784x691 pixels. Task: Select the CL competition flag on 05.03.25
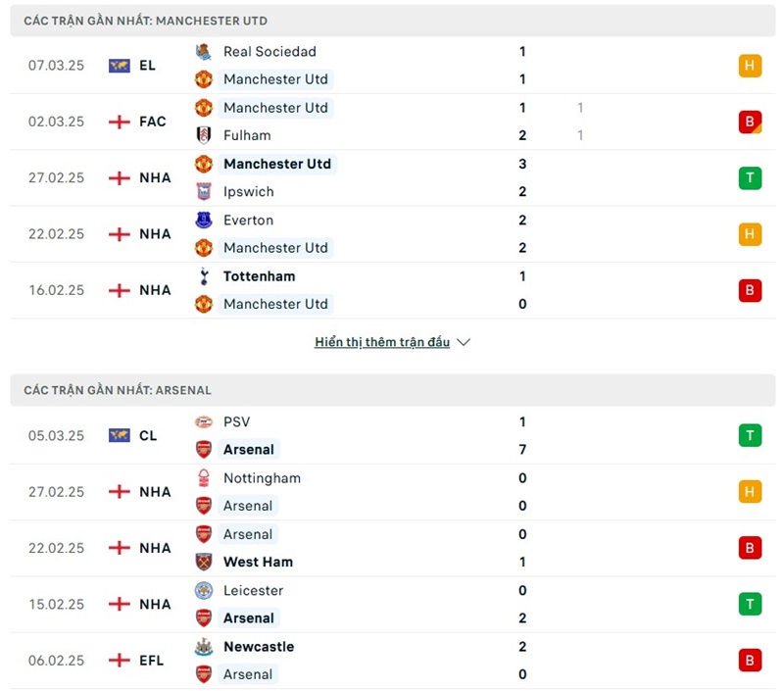pyautogui.click(x=120, y=435)
